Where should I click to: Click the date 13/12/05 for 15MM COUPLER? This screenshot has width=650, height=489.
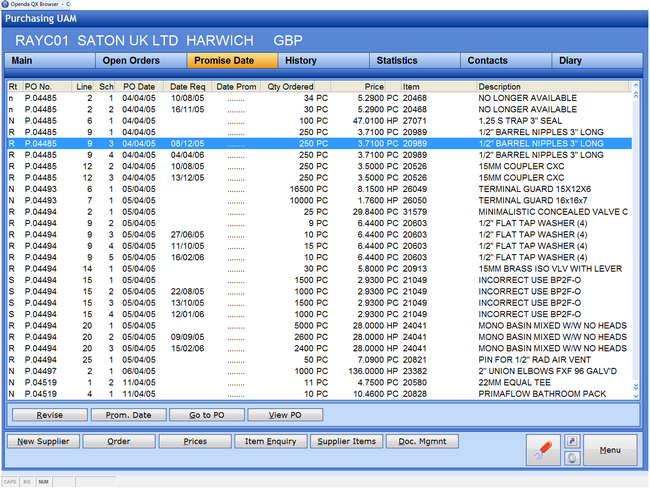tap(187, 178)
